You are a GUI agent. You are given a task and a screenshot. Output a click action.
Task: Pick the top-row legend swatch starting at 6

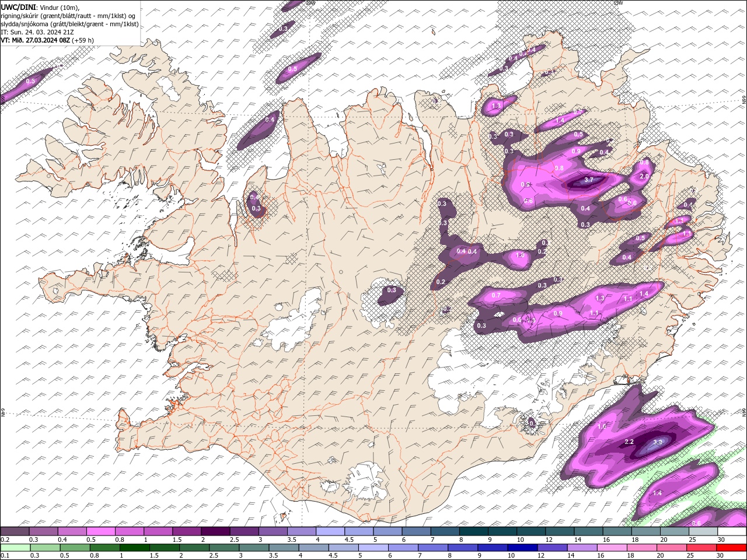(x=416, y=531)
